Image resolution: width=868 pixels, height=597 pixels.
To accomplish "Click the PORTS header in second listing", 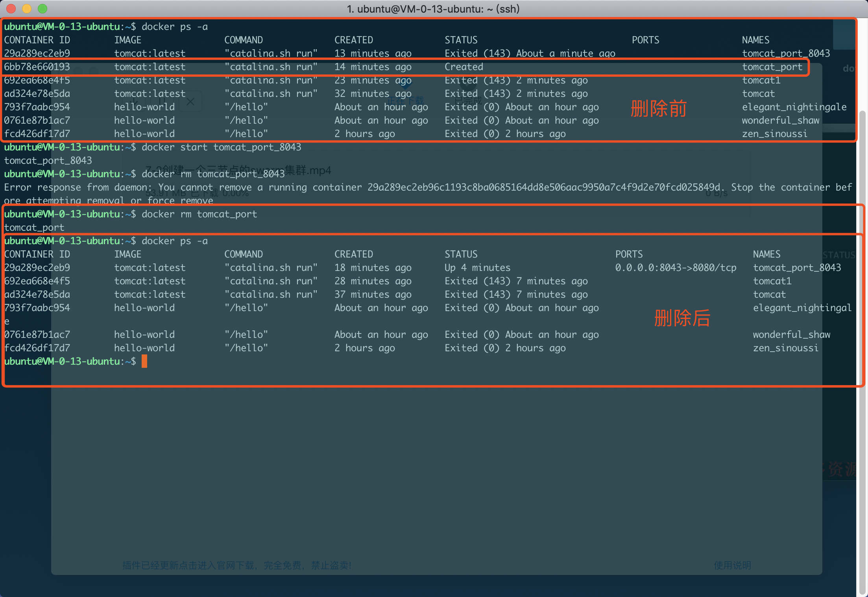I will click(629, 254).
